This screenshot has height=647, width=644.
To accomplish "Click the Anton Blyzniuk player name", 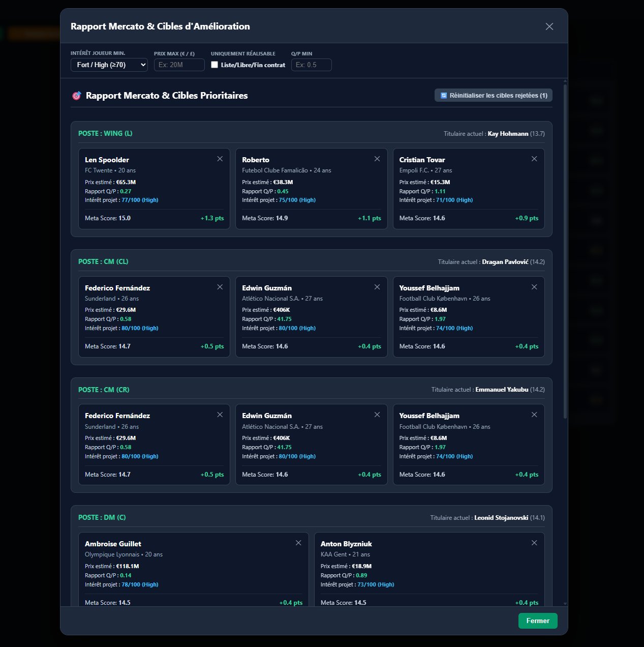I will tap(346, 544).
